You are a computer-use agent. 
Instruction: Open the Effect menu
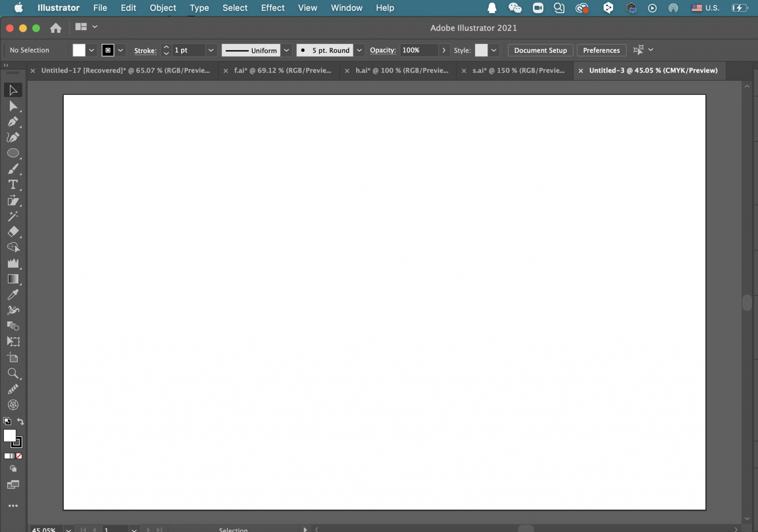pyautogui.click(x=272, y=8)
